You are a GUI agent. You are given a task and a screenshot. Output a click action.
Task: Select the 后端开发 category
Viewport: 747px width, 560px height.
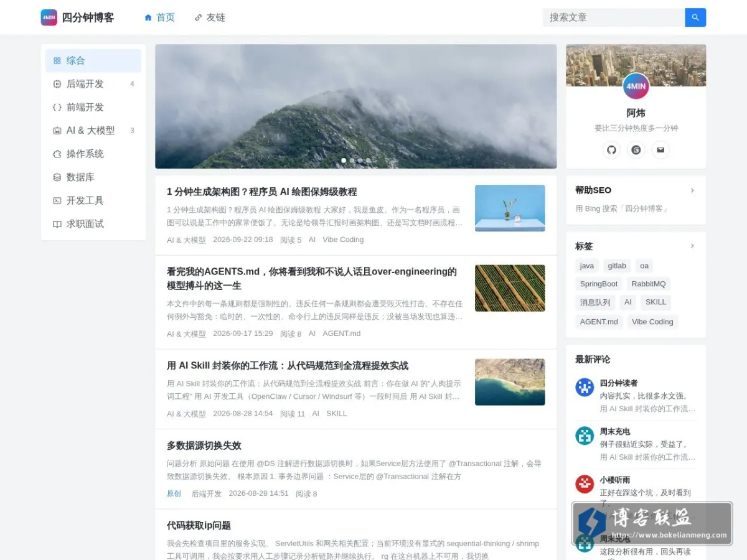pyautogui.click(x=93, y=84)
